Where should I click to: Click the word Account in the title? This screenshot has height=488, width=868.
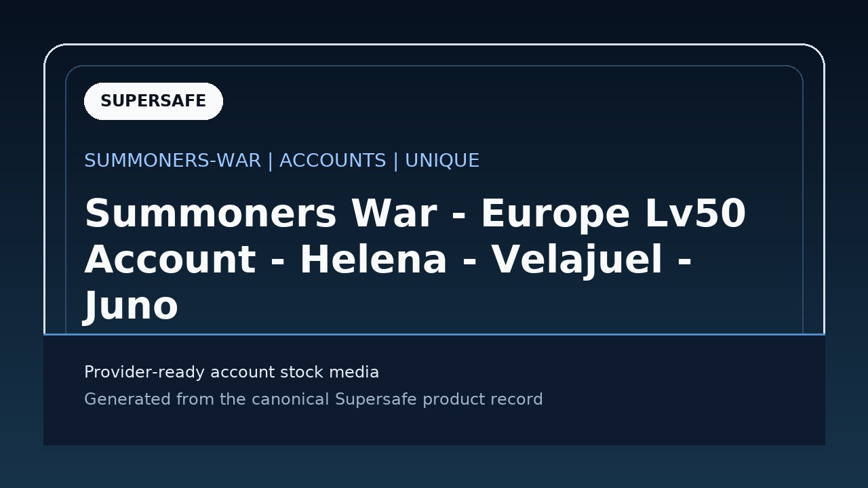pos(170,260)
